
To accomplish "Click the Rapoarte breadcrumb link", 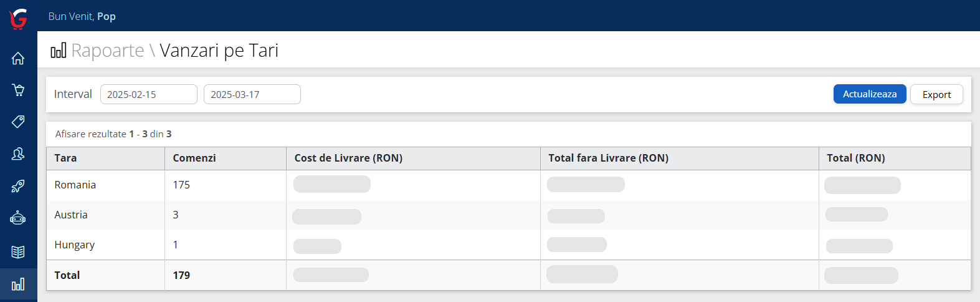I will tap(107, 51).
